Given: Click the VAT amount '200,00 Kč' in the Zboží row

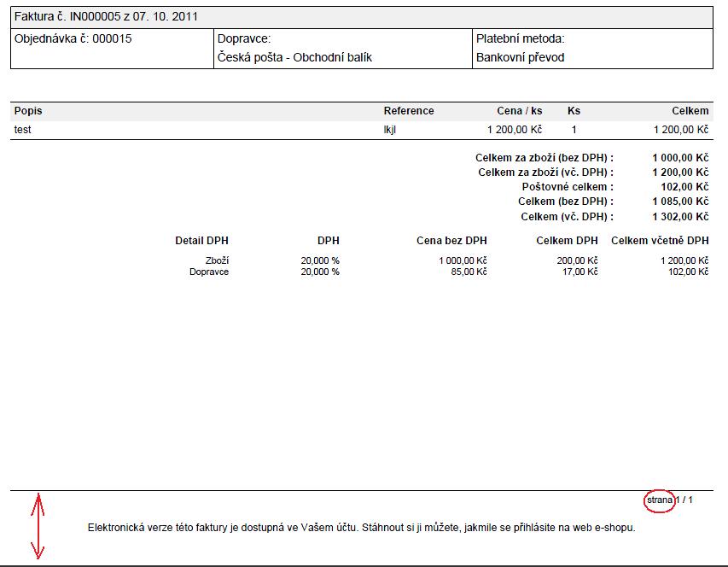Looking at the screenshot, I should tap(577, 260).
